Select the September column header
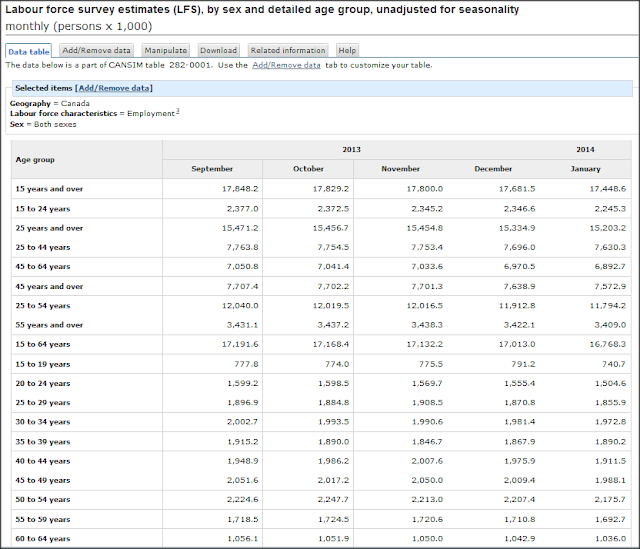Viewport: 640px width, 549px height. [212, 169]
